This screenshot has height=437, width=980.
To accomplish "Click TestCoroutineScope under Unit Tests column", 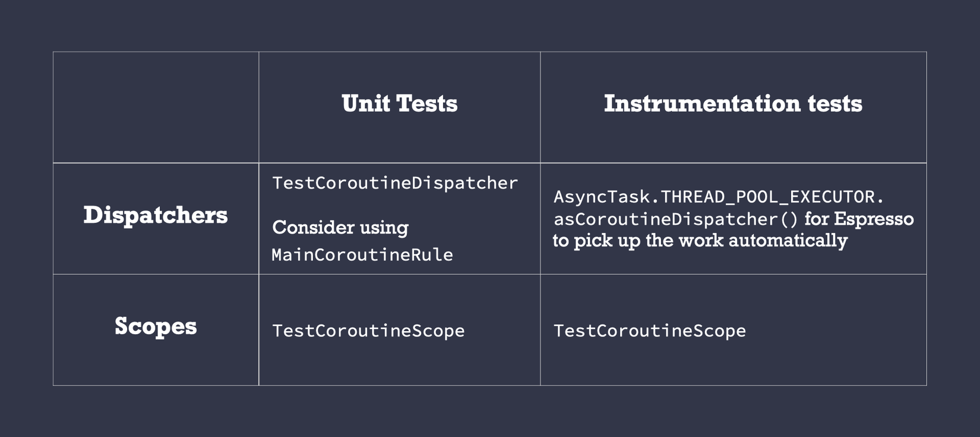I will pyautogui.click(x=368, y=331).
